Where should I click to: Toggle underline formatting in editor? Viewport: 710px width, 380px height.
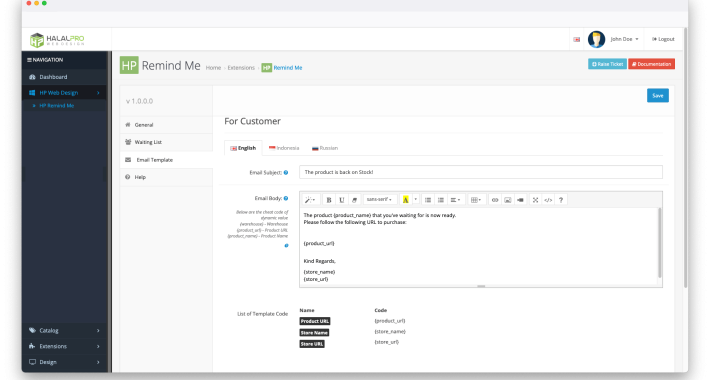click(x=342, y=200)
